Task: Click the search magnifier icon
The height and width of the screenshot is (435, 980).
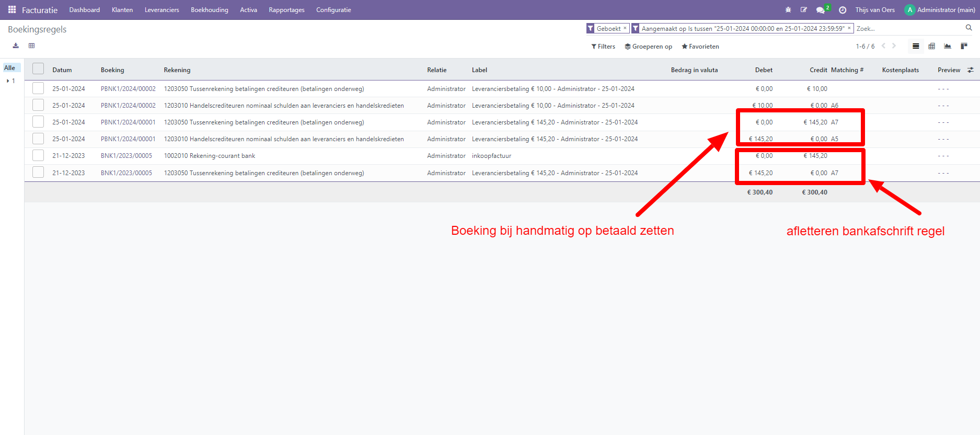Action: pyautogui.click(x=969, y=28)
